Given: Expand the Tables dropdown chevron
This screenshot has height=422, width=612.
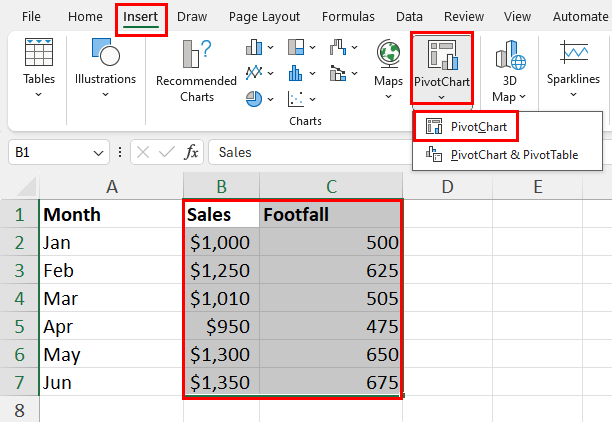Looking at the screenshot, I should pyautogui.click(x=38, y=94).
